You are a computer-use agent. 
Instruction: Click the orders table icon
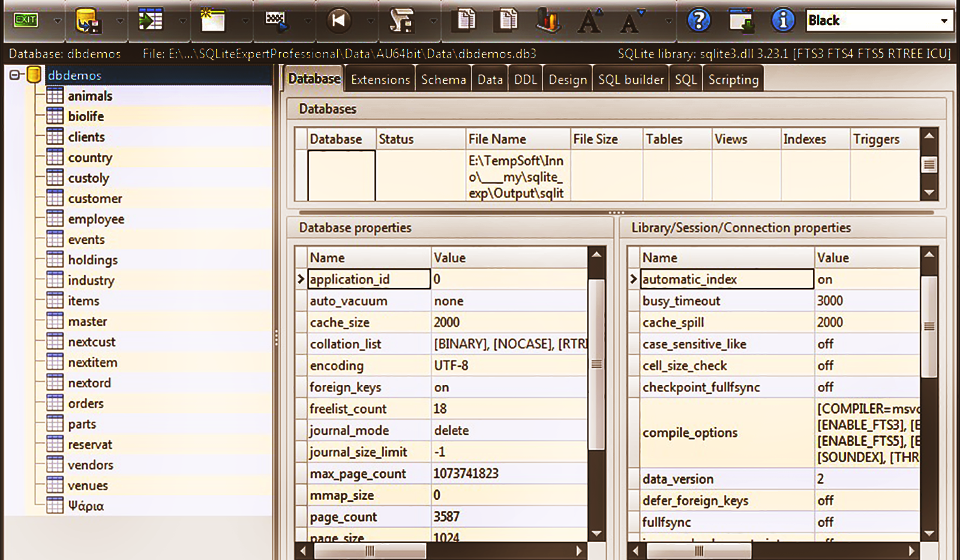(x=55, y=403)
